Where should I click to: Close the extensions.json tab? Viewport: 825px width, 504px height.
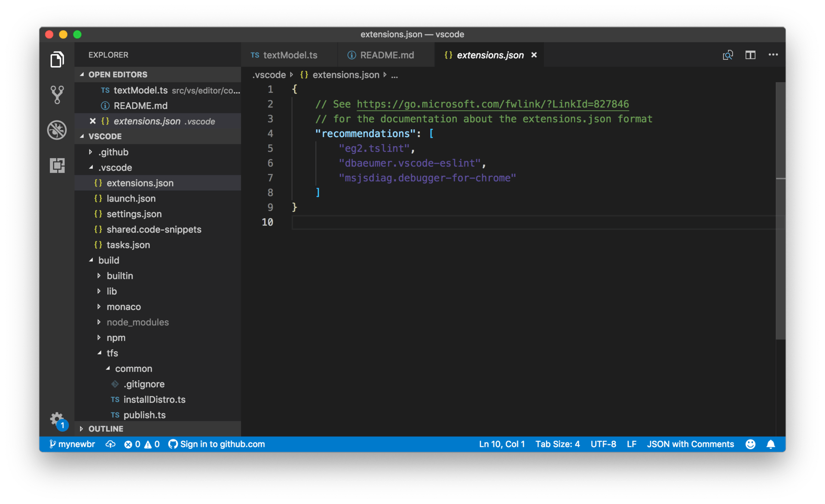pos(534,55)
